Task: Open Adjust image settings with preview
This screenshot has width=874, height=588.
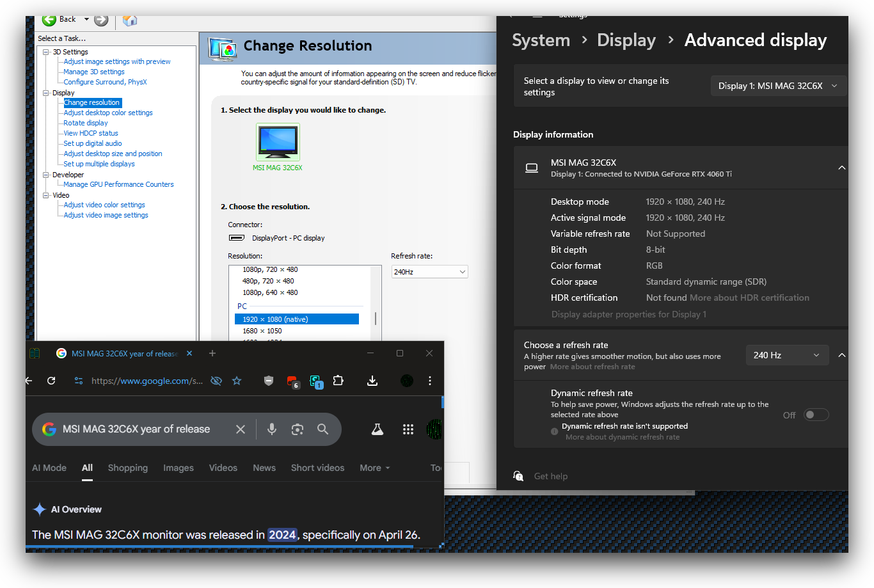Action: (x=117, y=61)
